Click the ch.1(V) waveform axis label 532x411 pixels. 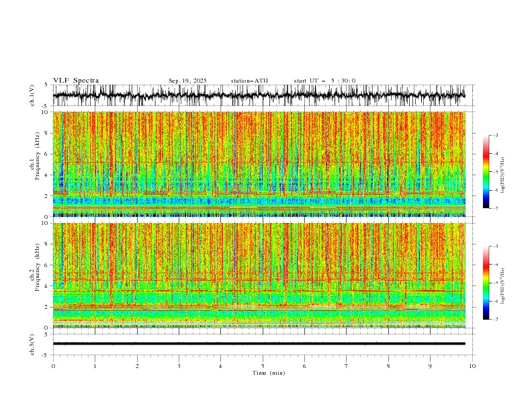32,95
